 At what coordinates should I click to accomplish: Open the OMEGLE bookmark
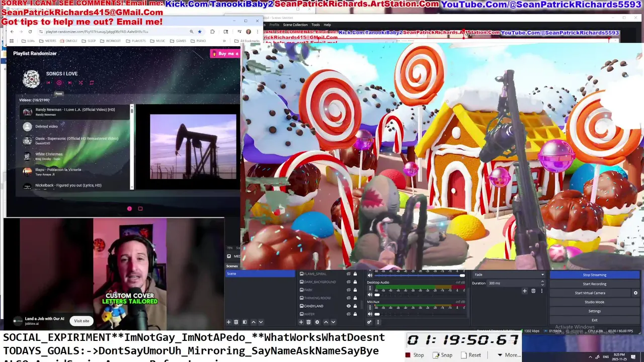point(68,41)
